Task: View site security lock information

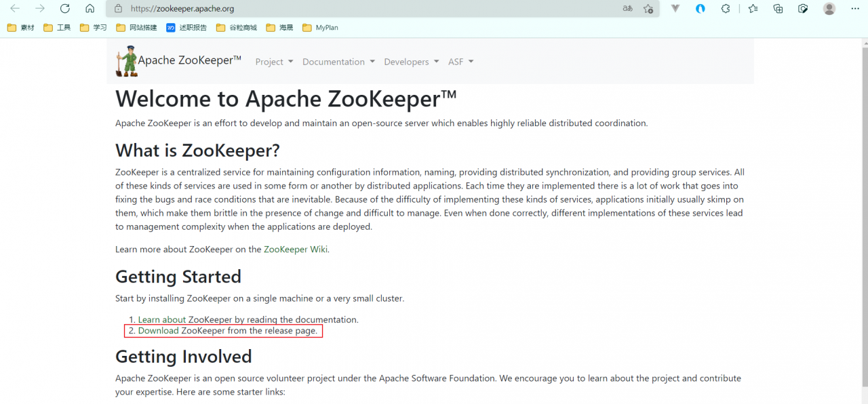Action: coord(119,9)
